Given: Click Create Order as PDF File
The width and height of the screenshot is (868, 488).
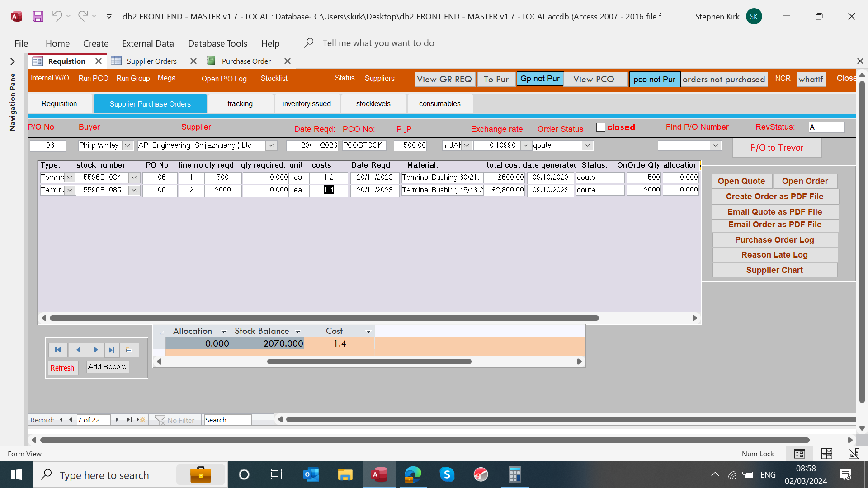Looking at the screenshot, I should pos(774,197).
